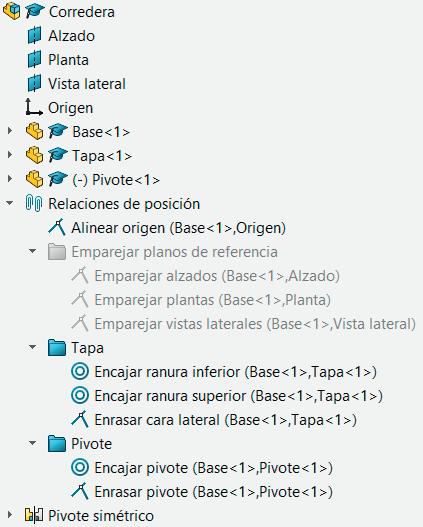Expand the Base<1> component
The width and height of the screenshot is (423, 527).
[10, 131]
